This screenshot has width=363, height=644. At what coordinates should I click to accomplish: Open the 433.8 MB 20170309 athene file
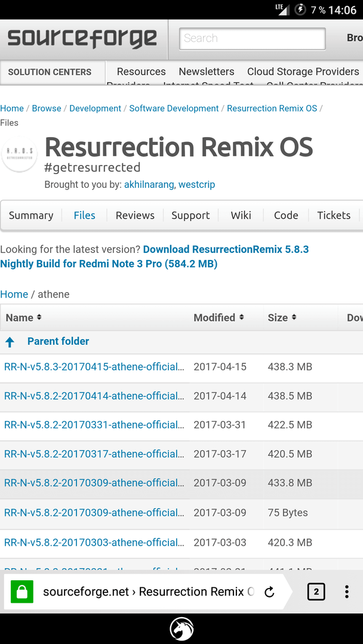coord(94,483)
